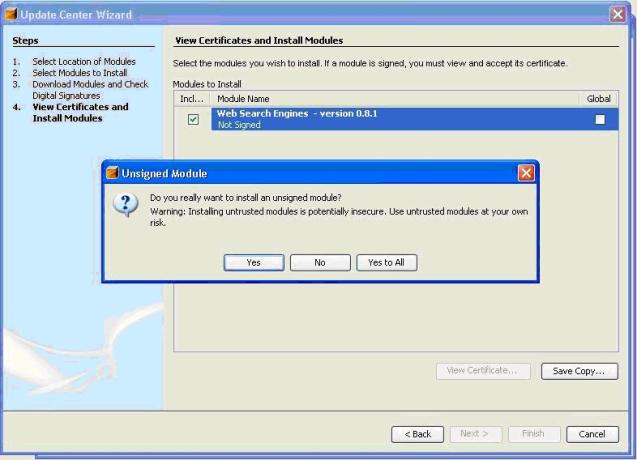Choose Yes to All in dialog
This screenshot has width=637, height=460.
click(x=386, y=262)
